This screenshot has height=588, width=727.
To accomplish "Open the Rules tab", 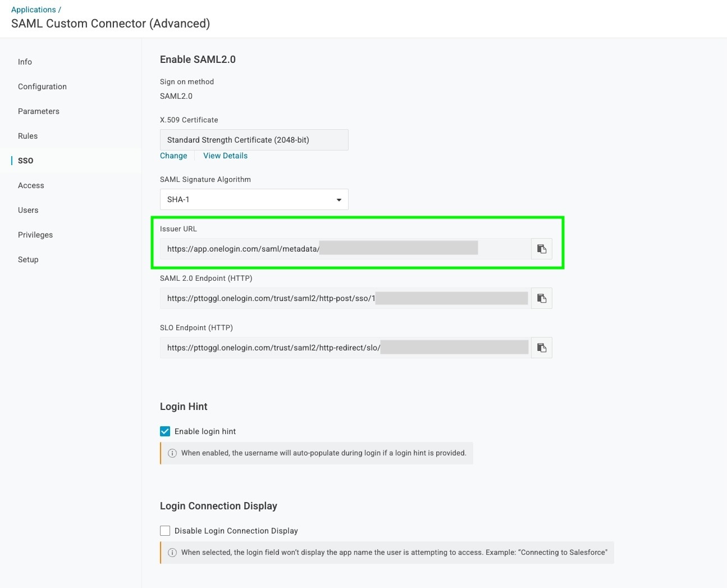I will coord(28,136).
